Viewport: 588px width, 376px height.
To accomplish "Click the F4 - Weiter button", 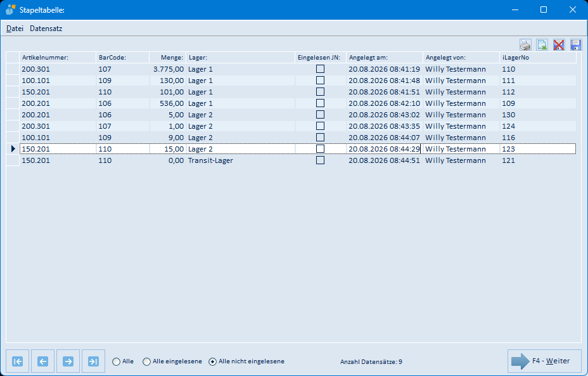I will coord(544,361).
